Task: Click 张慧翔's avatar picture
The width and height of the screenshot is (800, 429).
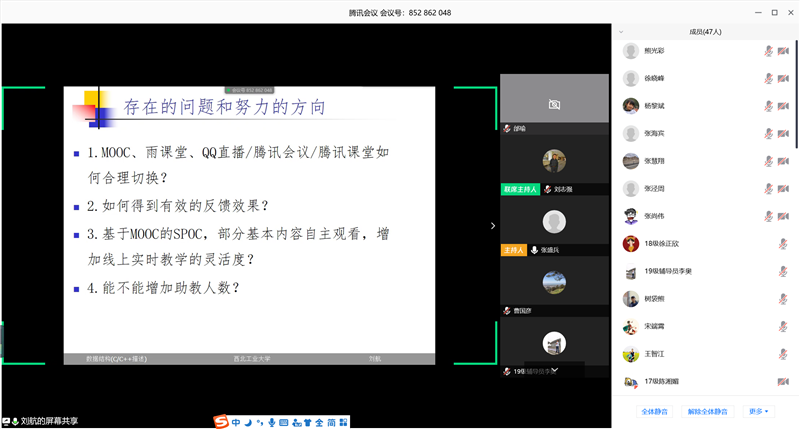Action: pyautogui.click(x=631, y=161)
